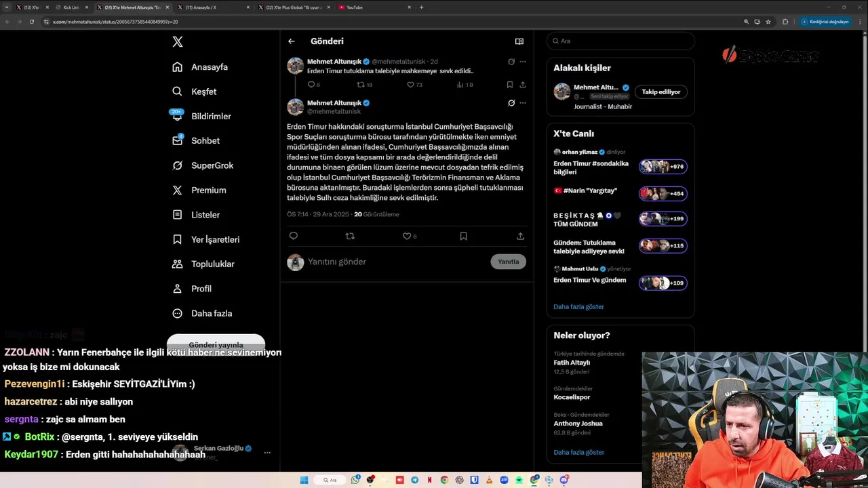Screen dimensions: 868x488
Task: Click reply icon showing 6 on parent post
Action: tap(314, 85)
